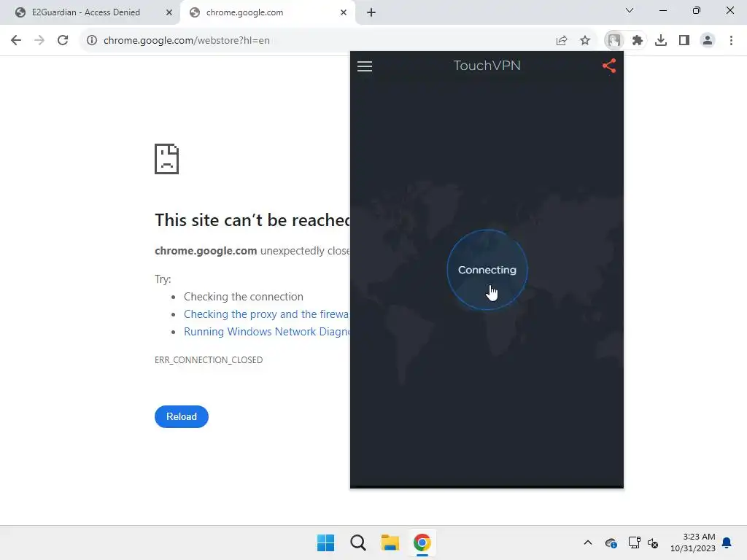Image resolution: width=747 pixels, height=560 pixels.
Task: Open the Chrome profile menu
Action: (x=708, y=41)
